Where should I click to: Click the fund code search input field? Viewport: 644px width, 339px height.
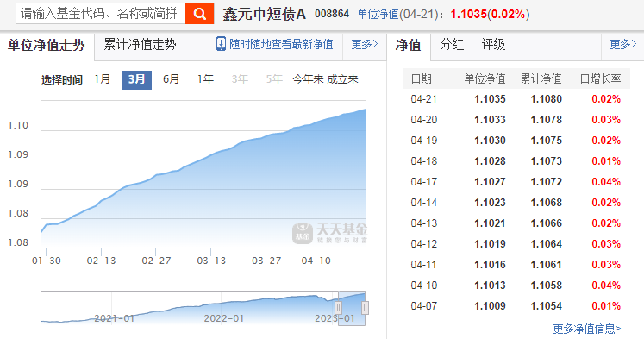pos(101,14)
